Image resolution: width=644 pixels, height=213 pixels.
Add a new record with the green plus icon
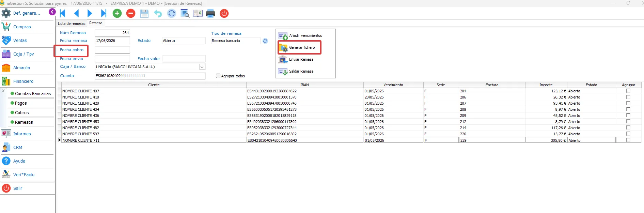point(117,13)
